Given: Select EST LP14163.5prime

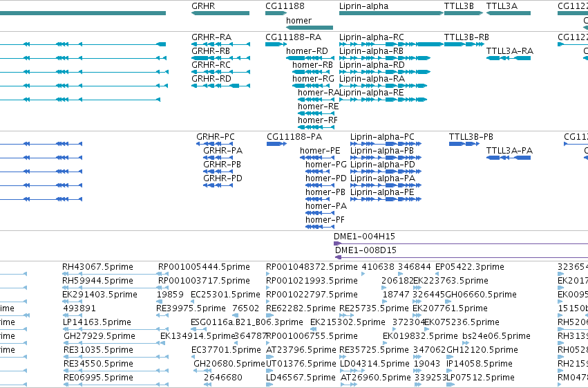Looking at the screenshot, I should click(97, 322).
